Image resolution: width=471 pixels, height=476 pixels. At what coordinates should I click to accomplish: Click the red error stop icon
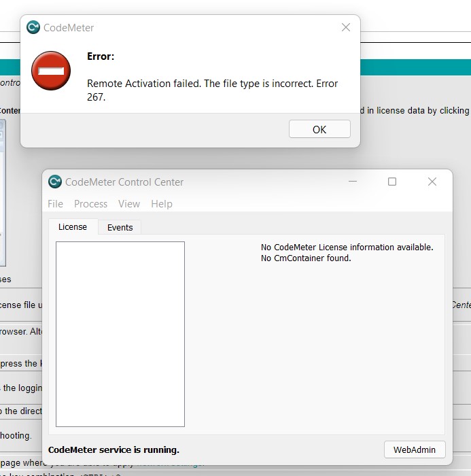click(51, 71)
